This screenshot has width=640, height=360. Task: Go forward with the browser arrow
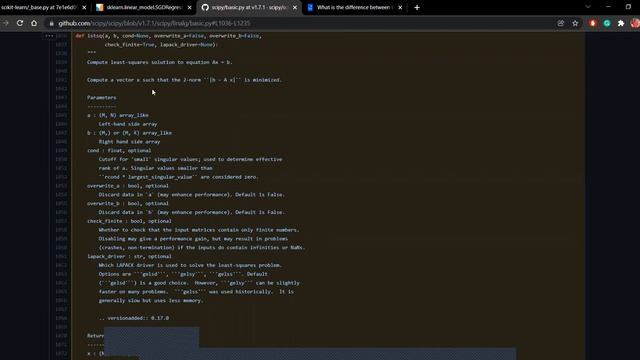pos(6,23)
